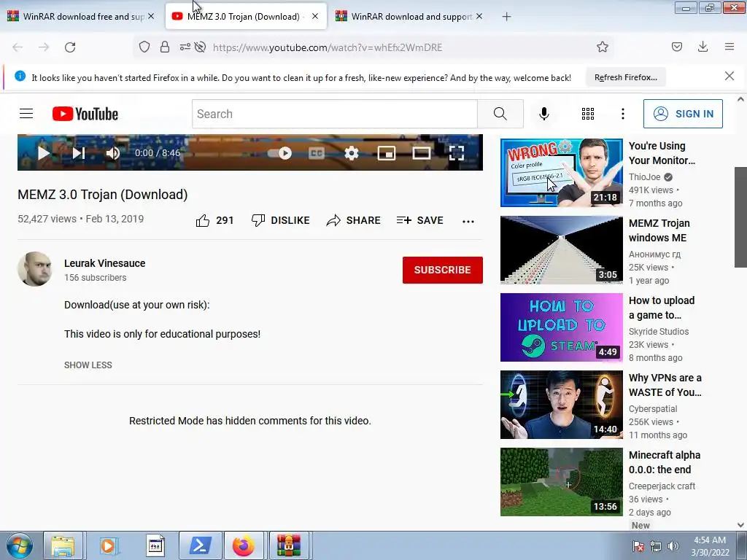This screenshot has width=747, height=560.
Task: Launch Windows Media Player from taskbar
Action: pyautogui.click(x=109, y=545)
